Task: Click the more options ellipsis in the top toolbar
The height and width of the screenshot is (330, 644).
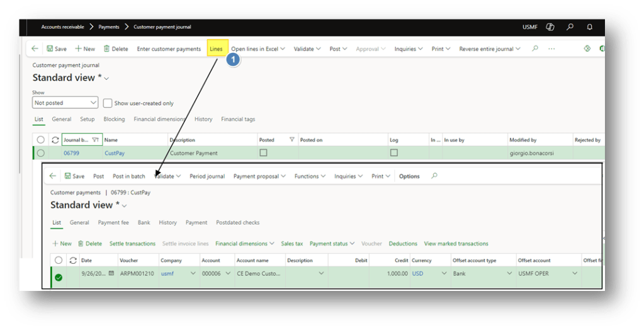Action: [x=551, y=48]
